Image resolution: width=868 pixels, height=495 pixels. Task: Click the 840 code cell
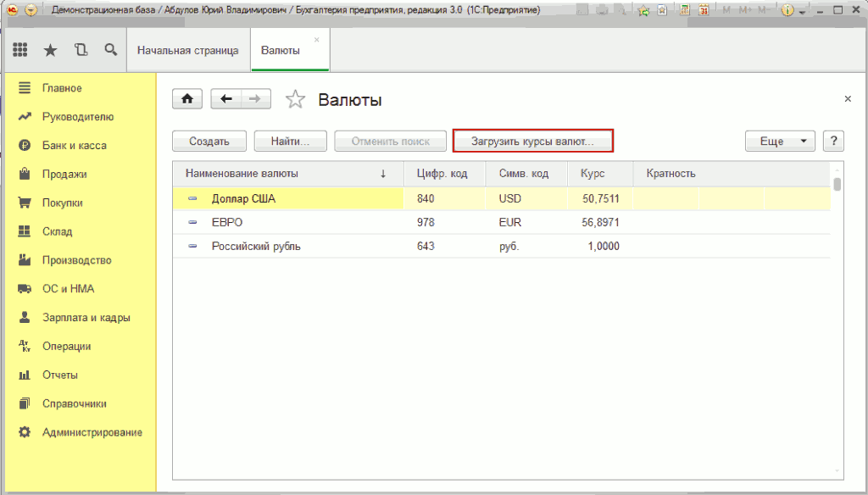(x=444, y=198)
